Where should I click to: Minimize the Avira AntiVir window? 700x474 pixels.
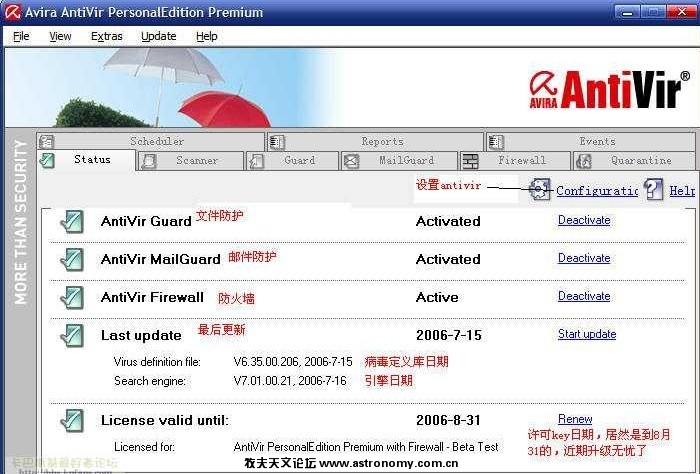pyautogui.click(x=627, y=12)
